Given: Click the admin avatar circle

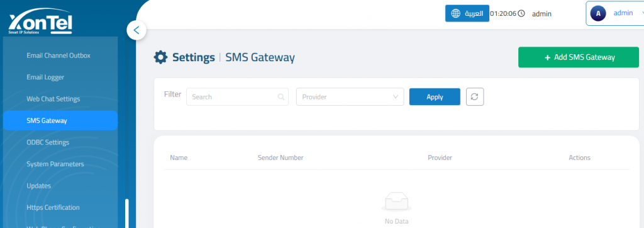Looking at the screenshot, I should click(598, 13).
